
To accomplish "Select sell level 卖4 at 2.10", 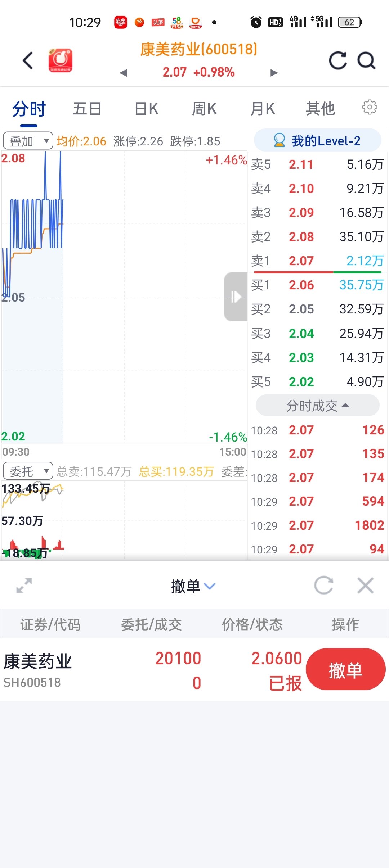I will [x=317, y=188].
